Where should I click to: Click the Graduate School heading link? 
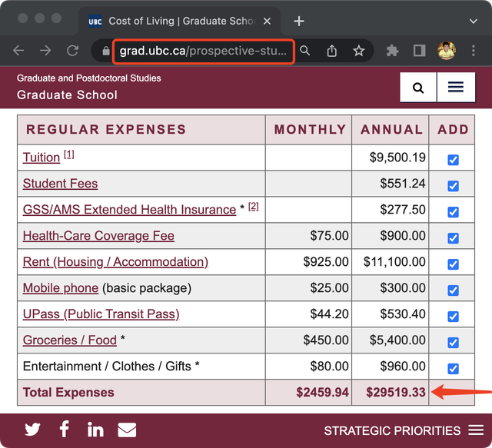pos(67,95)
